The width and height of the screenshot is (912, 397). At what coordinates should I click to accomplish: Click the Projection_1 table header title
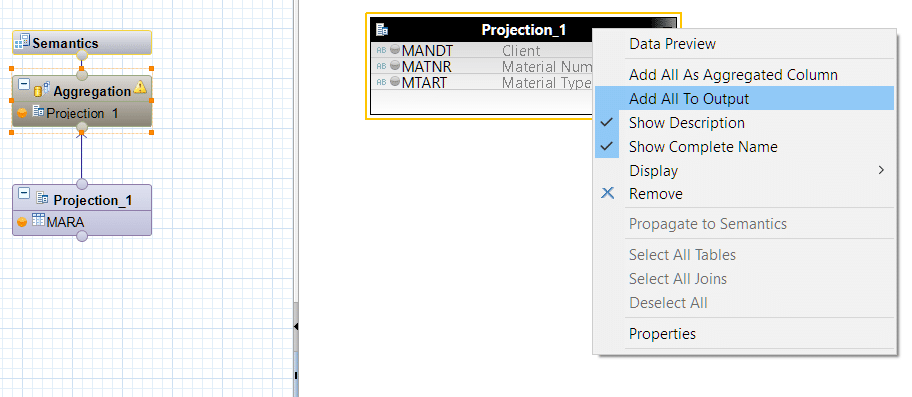pos(523,30)
